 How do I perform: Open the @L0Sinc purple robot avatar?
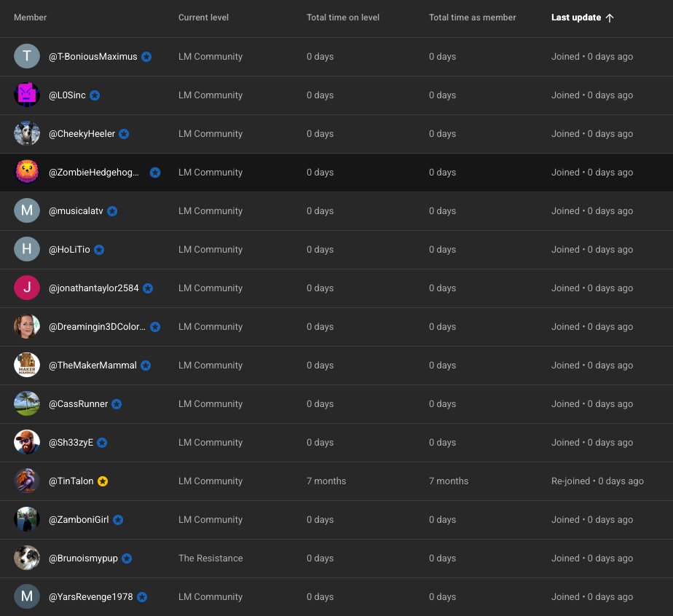[x=27, y=95]
